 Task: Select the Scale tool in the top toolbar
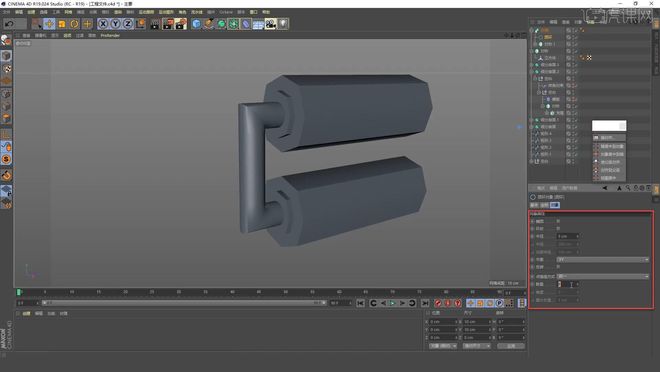point(62,24)
